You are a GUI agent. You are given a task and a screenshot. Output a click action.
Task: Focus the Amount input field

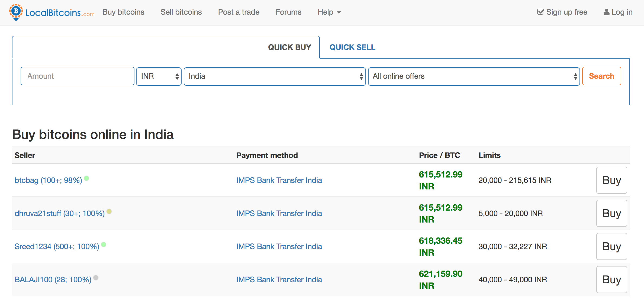pos(78,76)
